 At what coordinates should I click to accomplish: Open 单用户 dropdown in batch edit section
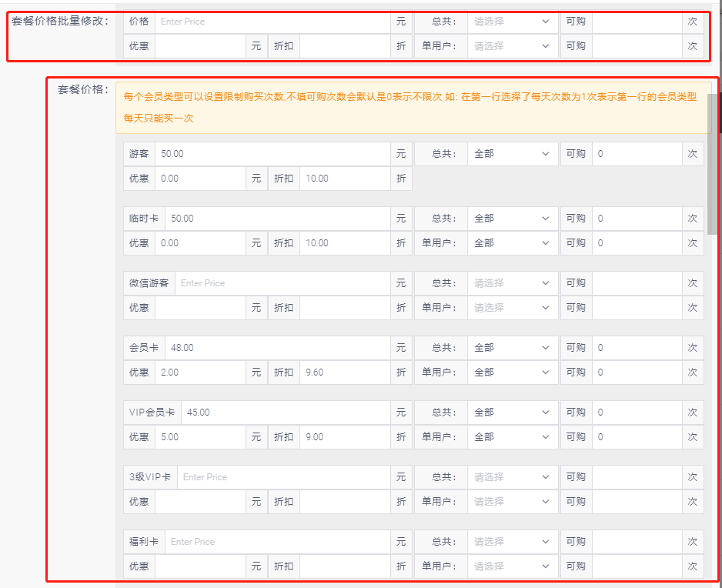pyautogui.click(x=513, y=46)
